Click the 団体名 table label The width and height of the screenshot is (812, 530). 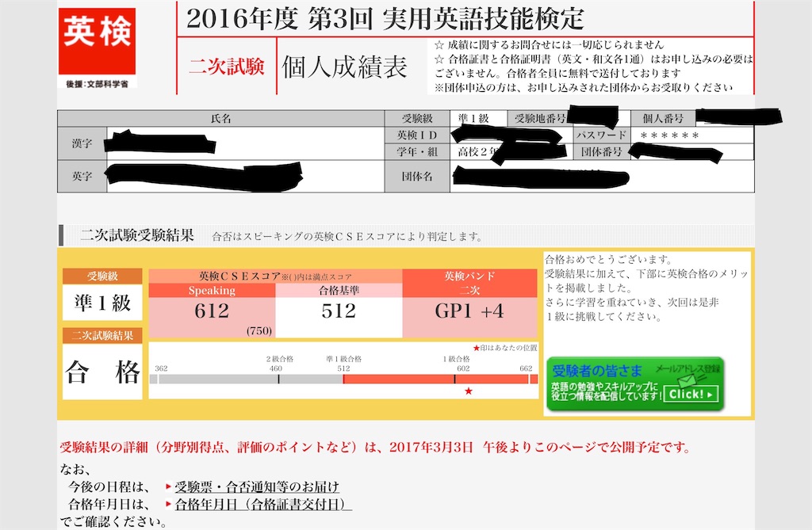[x=417, y=176]
